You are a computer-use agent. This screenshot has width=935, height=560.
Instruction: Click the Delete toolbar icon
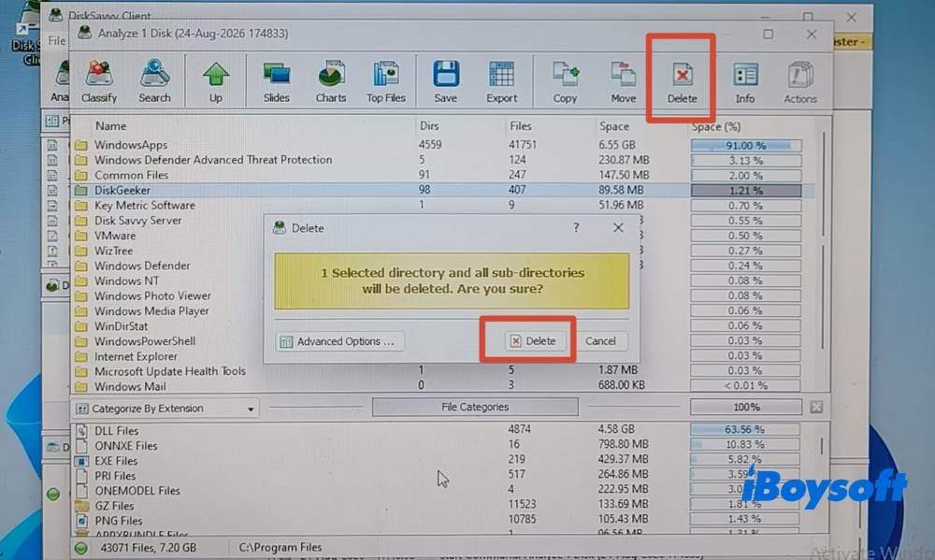click(x=682, y=81)
